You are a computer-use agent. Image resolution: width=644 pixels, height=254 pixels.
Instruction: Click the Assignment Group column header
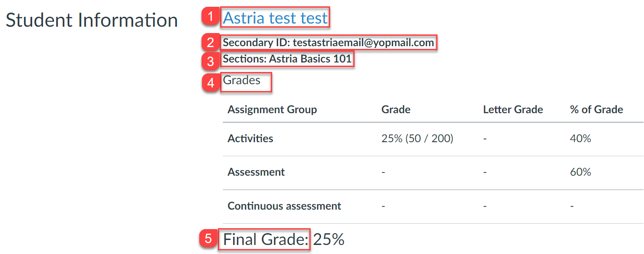point(272,110)
